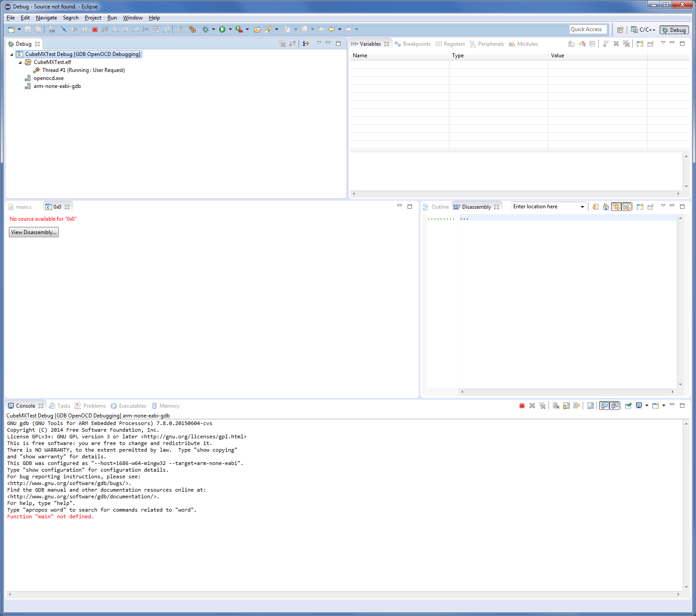Toggle Scroll Lock in Console toolbar
This screenshot has height=616, width=696.
pyautogui.click(x=566, y=405)
